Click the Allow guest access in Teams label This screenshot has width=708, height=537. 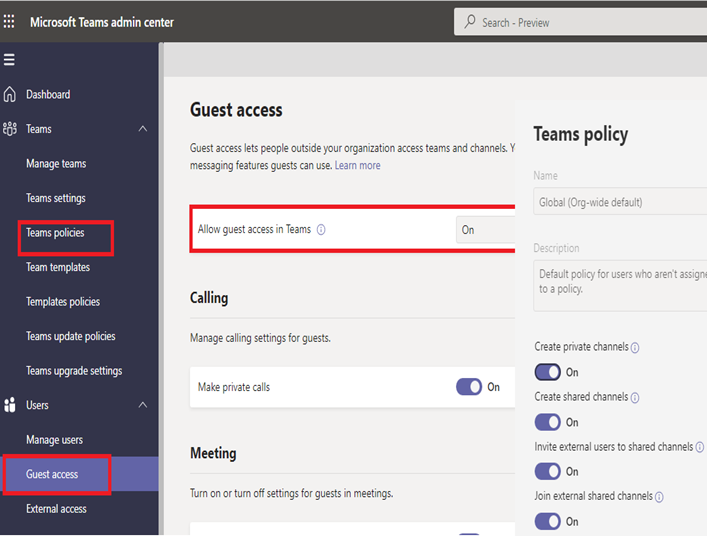tap(254, 229)
